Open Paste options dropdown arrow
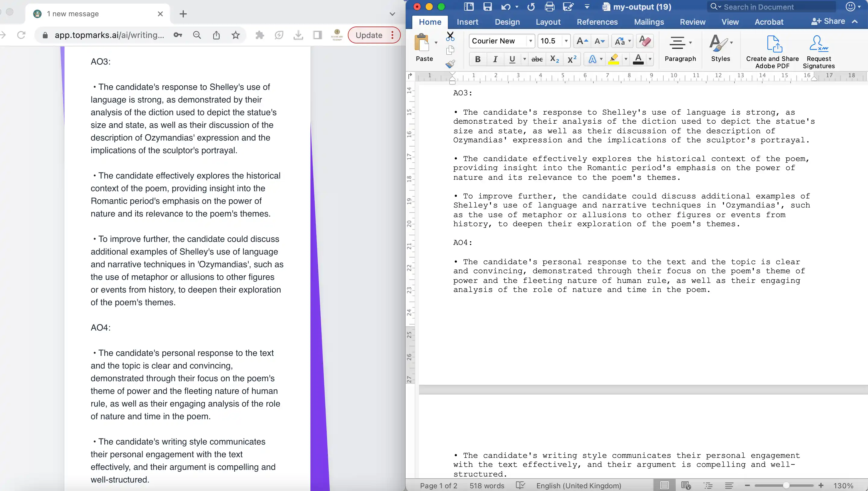This screenshot has width=868, height=491. click(x=436, y=43)
